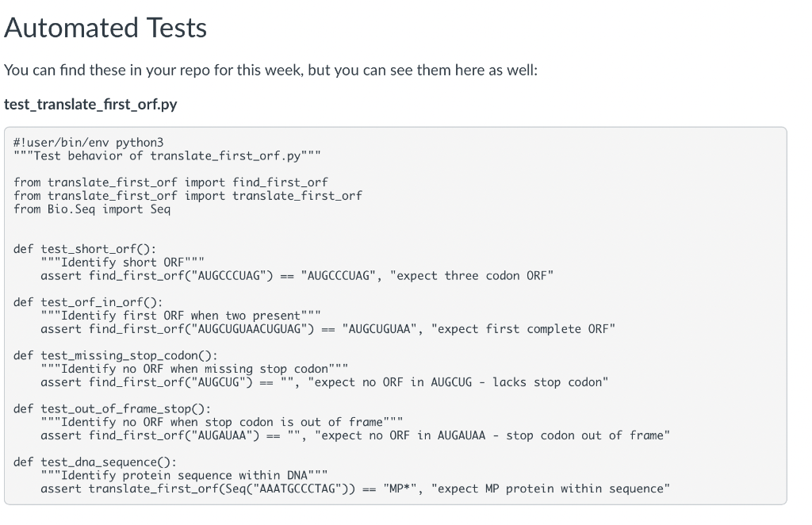Click the assert about stop codon out of frame
Image resolution: width=812 pixels, height=525 pixels.
(x=355, y=436)
